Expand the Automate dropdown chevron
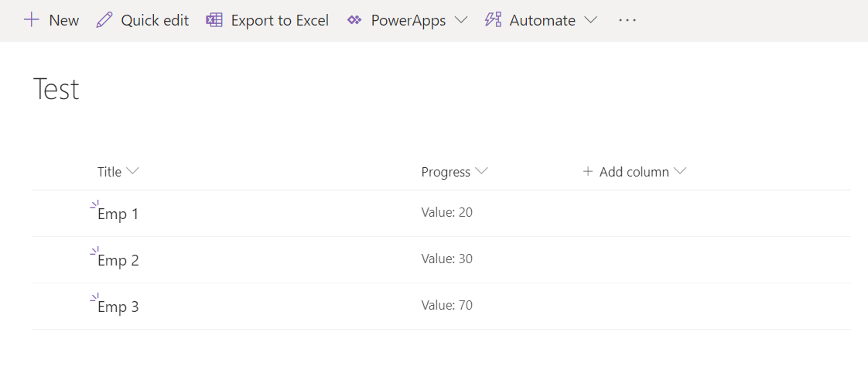The height and width of the screenshot is (377, 868). tap(591, 20)
